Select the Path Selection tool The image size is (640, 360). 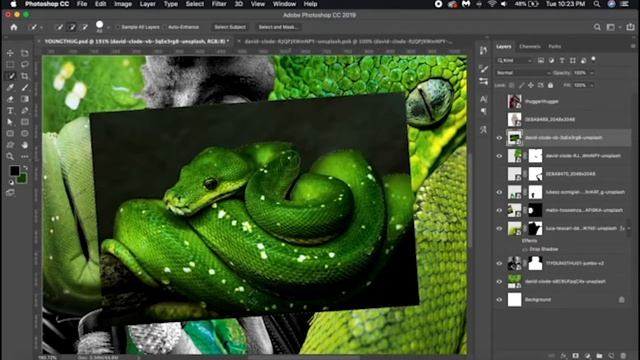[10, 122]
